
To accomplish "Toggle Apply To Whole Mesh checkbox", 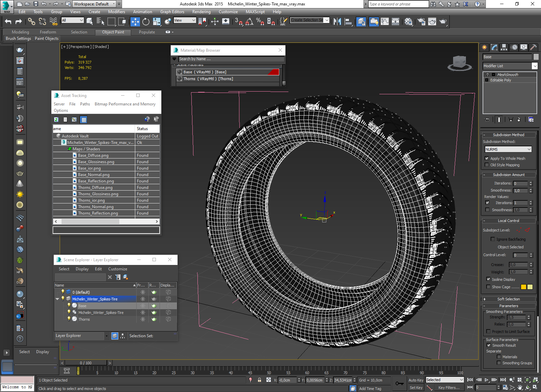I will coord(487,158).
